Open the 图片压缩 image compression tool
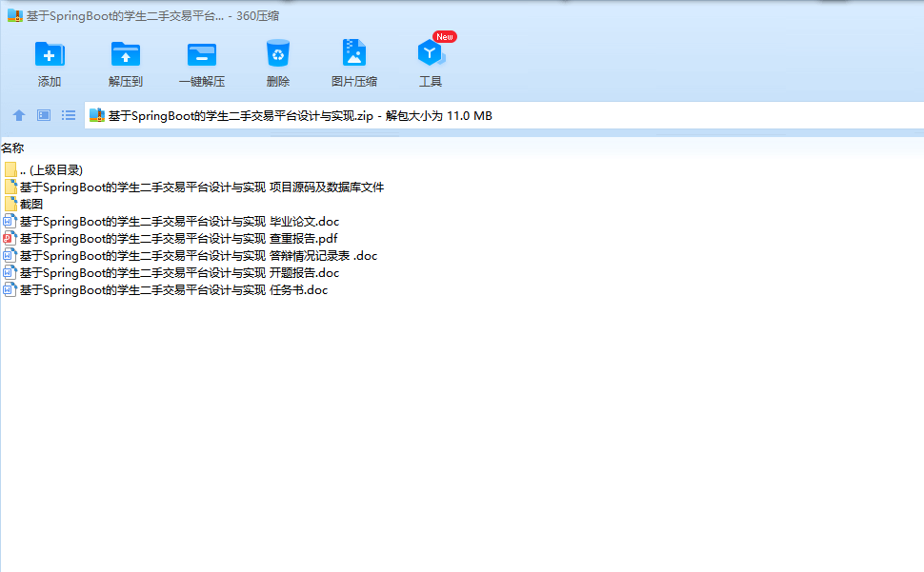The height and width of the screenshot is (572, 924). click(x=354, y=53)
